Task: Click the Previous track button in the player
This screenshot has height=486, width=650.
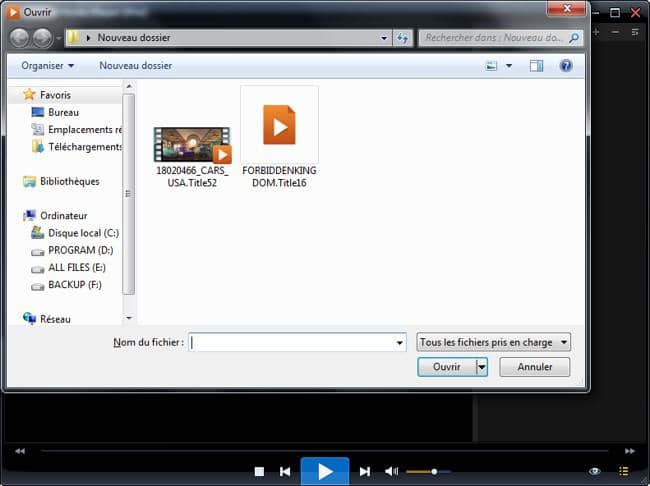Action: (x=285, y=471)
